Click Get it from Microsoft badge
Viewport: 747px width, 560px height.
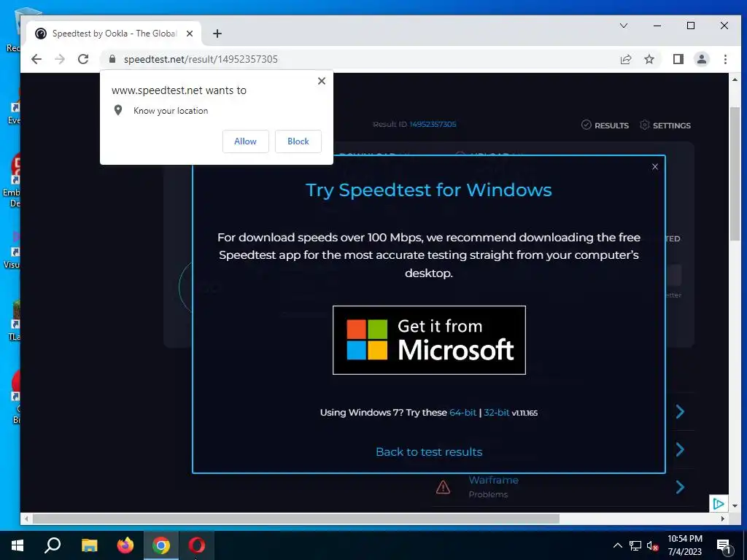coord(429,340)
